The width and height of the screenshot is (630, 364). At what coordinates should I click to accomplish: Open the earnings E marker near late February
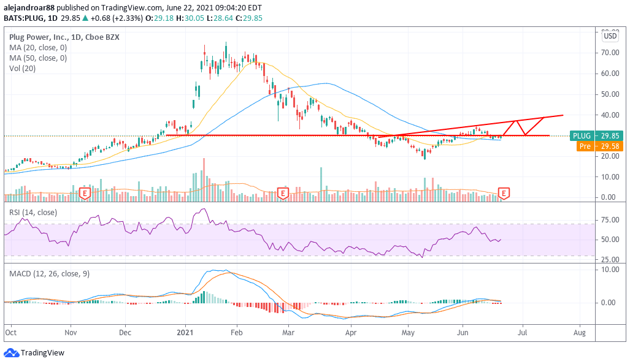pyautogui.click(x=283, y=194)
